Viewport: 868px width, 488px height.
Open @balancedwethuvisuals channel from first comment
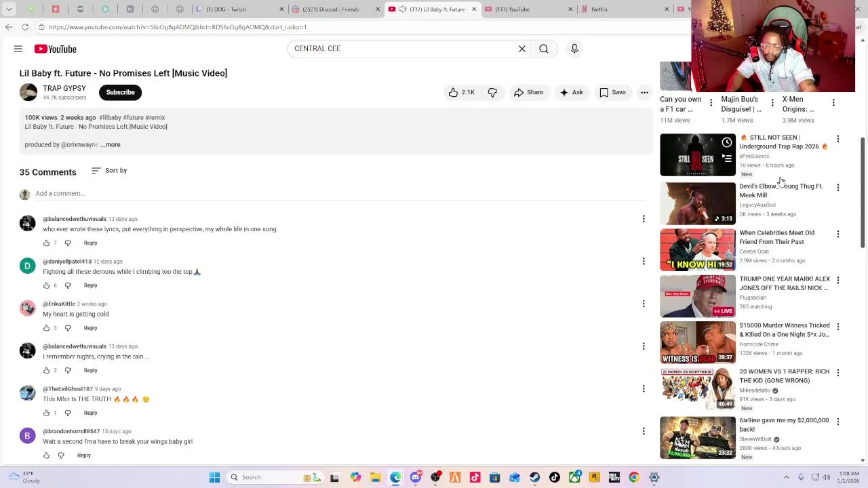tap(75, 219)
